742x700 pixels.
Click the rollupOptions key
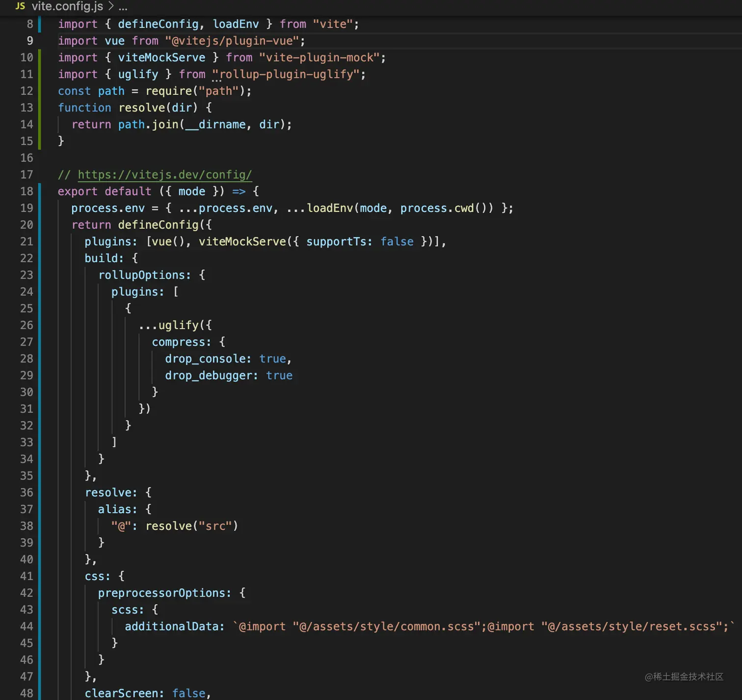tap(141, 275)
